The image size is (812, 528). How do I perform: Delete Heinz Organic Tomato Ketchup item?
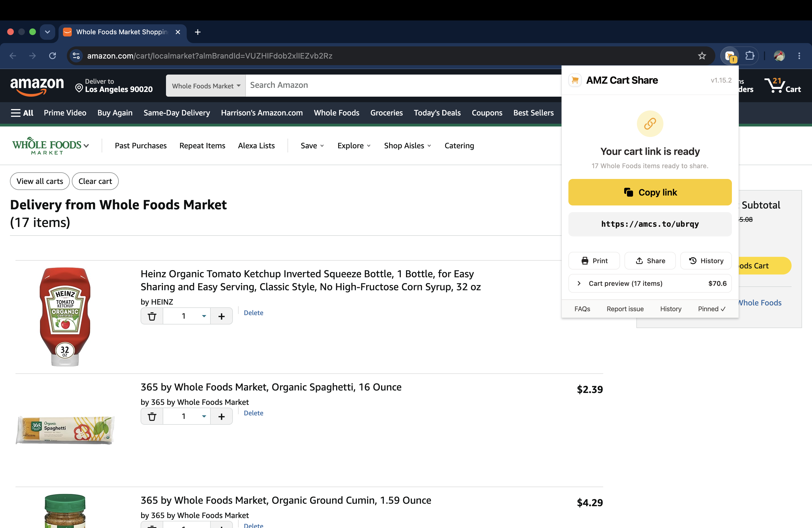254,313
